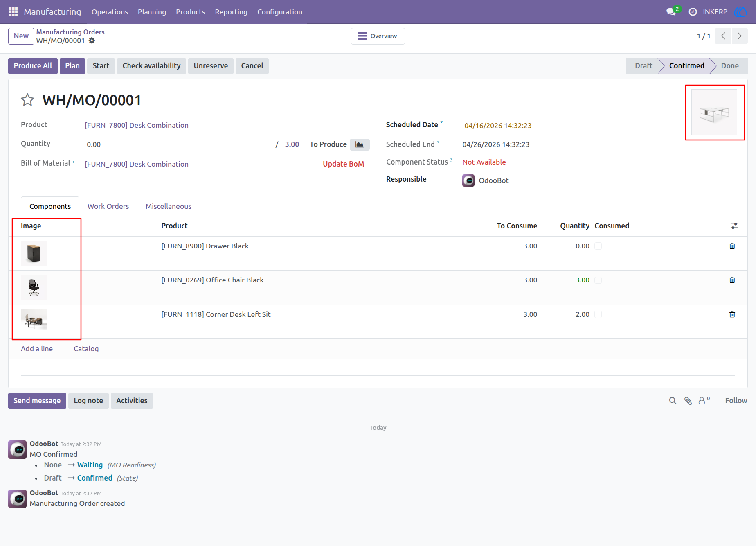Viewport: 756px width, 546px height.
Task: Open column options adjust icon
Action: 734,226
